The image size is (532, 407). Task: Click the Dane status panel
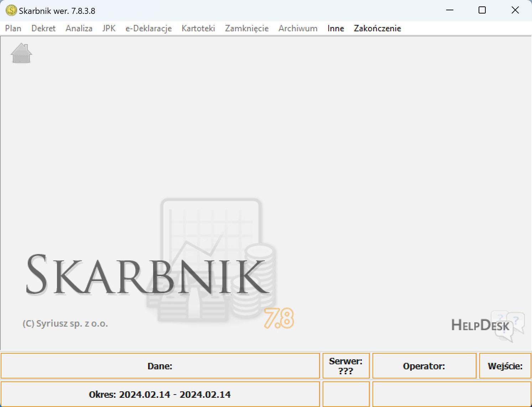click(160, 366)
